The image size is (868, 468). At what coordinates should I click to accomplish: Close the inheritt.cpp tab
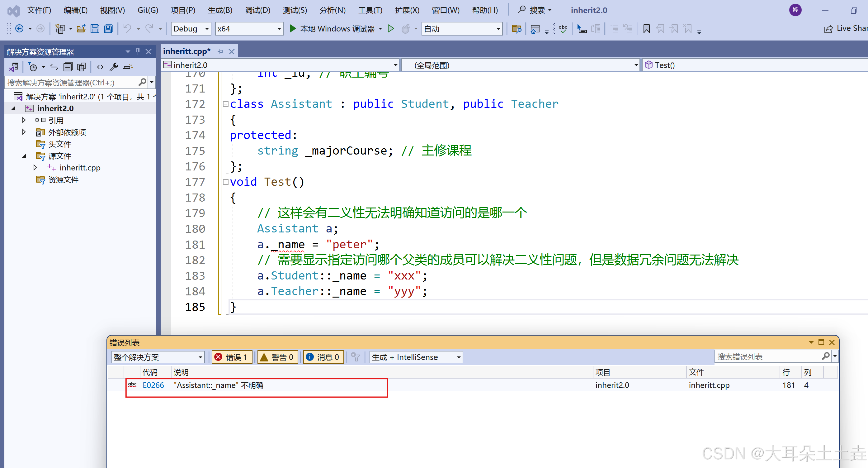click(x=232, y=52)
